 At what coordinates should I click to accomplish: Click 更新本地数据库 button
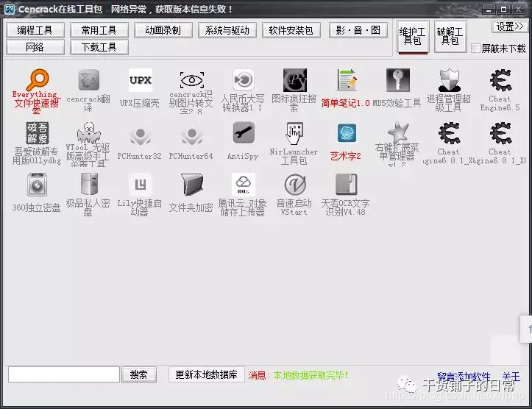click(206, 374)
